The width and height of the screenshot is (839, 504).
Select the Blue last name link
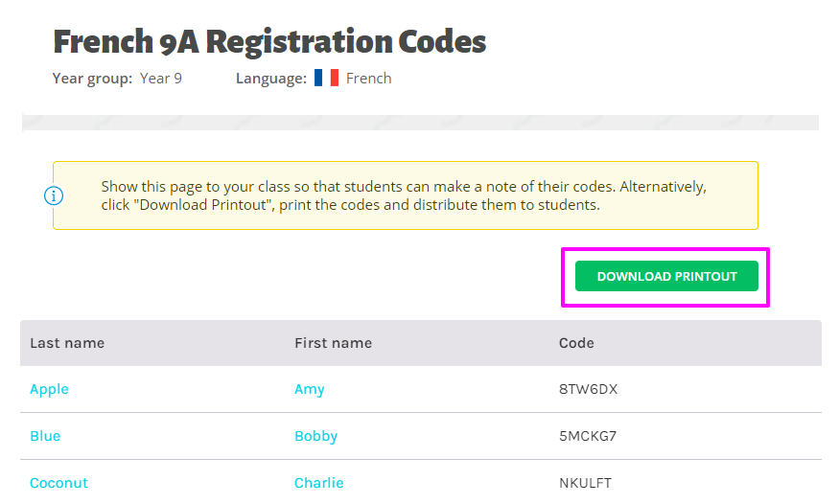pos(45,436)
